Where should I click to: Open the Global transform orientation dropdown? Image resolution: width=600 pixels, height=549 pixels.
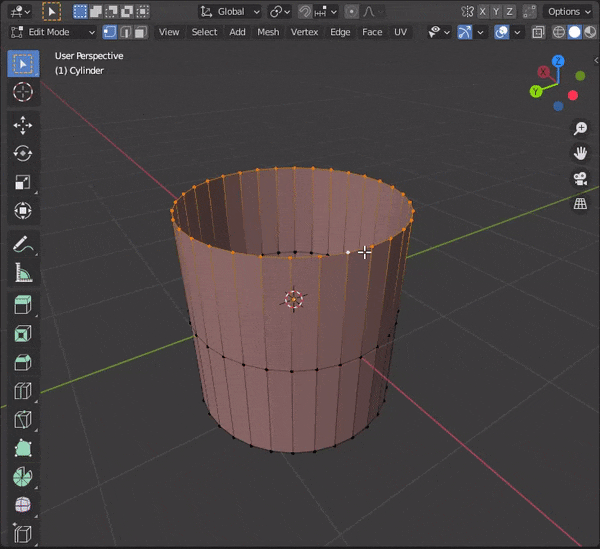[x=230, y=12]
